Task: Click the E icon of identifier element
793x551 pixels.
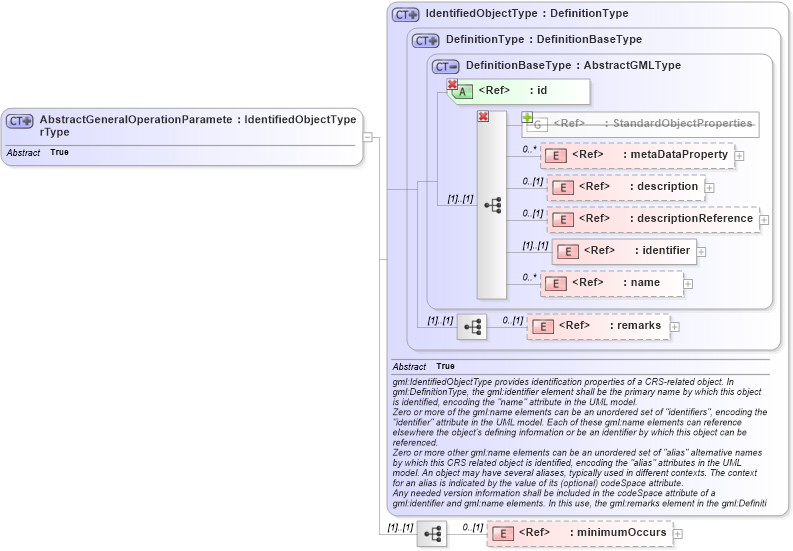Action: (567, 251)
